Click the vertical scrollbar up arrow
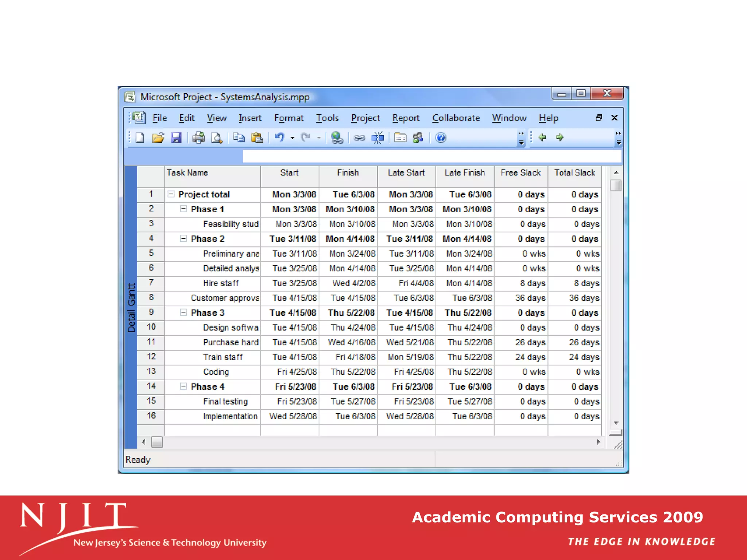Image resolution: width=747 pixels, height=560 pixels. coord(616,172)
